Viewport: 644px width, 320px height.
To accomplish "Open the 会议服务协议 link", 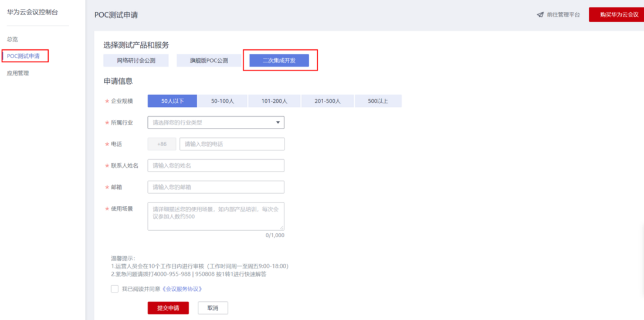I will tap(182, 289).
